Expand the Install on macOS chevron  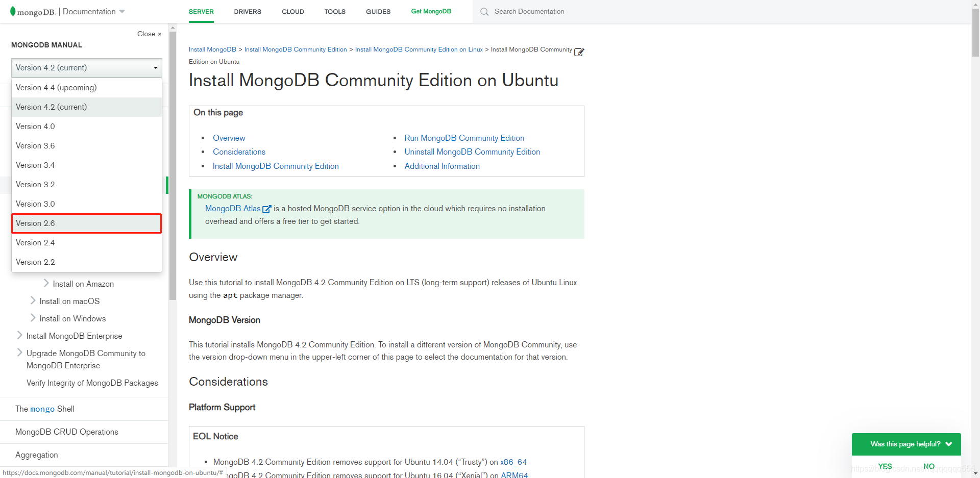pos(33,300)
